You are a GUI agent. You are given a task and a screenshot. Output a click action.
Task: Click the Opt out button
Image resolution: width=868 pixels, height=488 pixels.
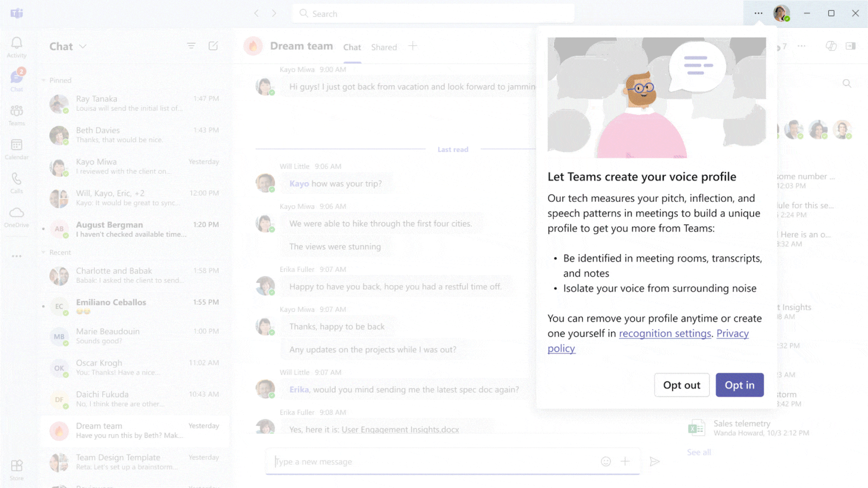coord(682,385)
